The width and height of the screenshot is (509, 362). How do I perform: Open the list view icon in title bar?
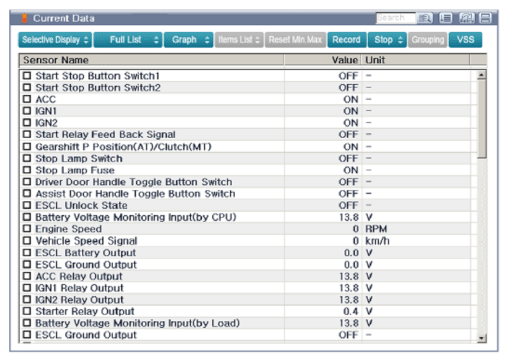coord(445,18)
